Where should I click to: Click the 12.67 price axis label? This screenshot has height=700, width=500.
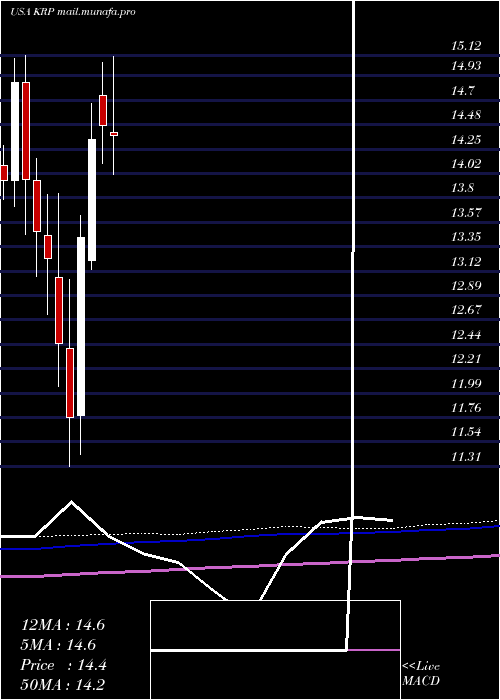[466, 309]
